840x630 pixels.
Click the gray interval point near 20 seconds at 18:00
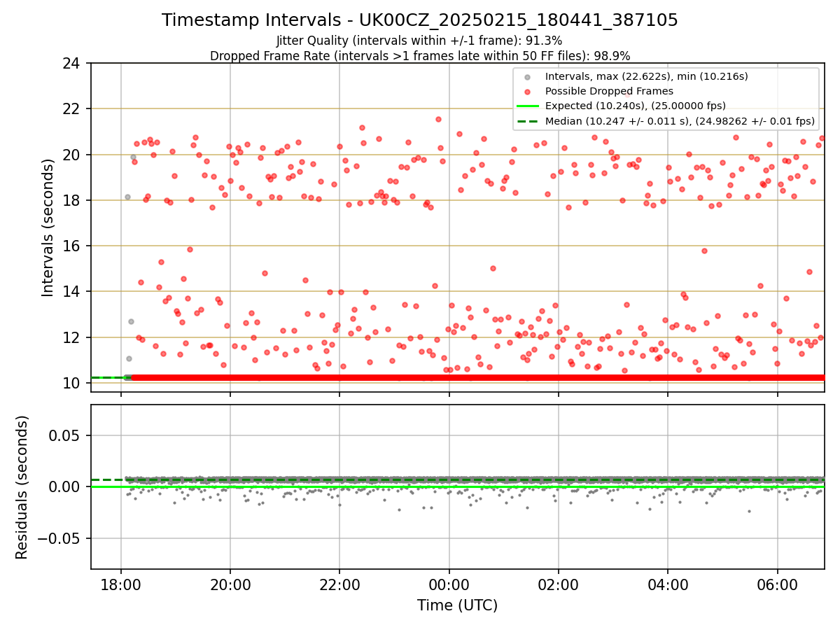click(133, 157)
